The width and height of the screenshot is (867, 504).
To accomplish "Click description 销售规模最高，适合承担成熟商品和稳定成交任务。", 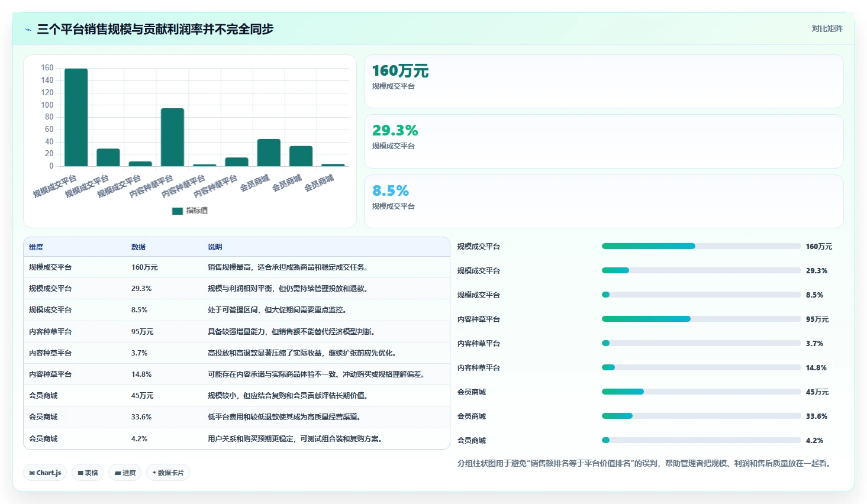I will (x=289, y=267).
